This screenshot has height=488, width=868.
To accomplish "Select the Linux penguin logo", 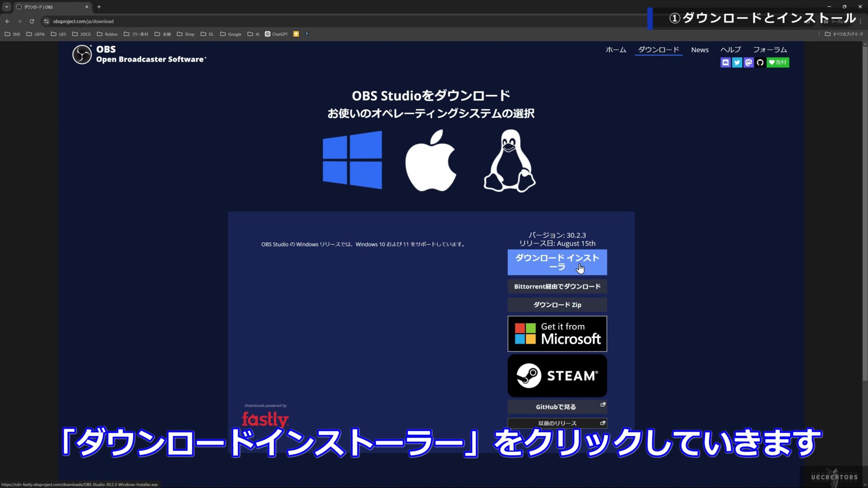I will [x=509, y=161].
